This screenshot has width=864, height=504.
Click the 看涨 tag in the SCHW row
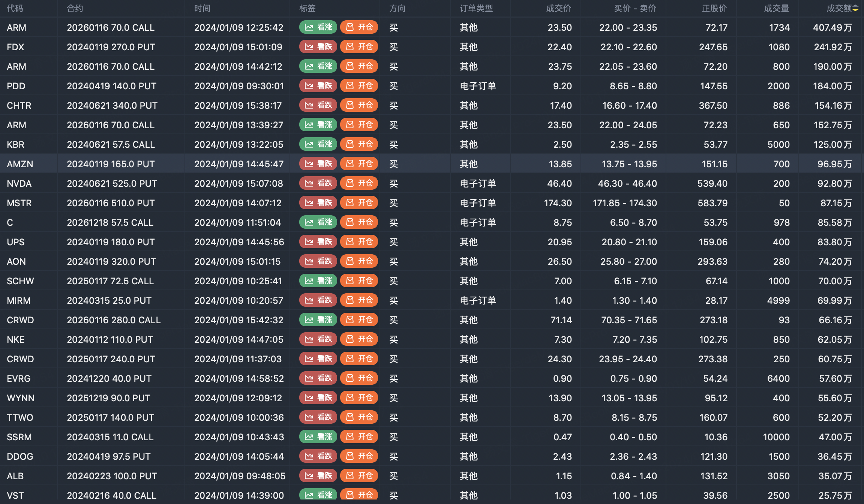coord(318,281)
